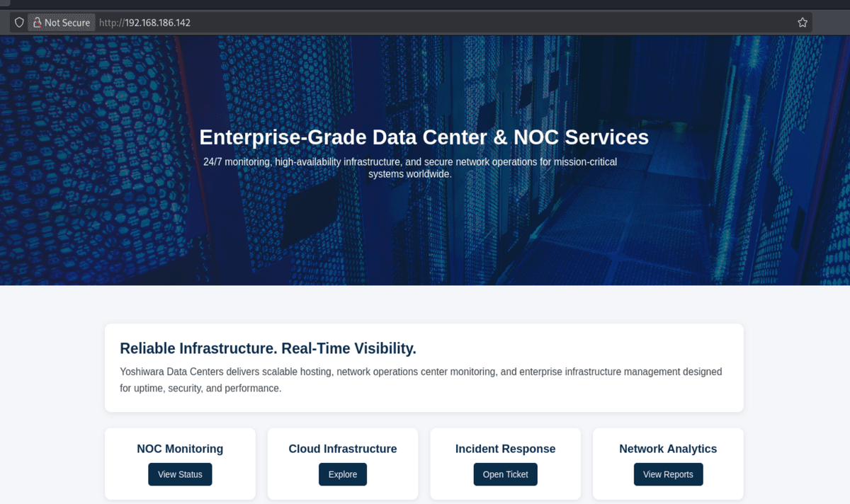Select the Cloud Infrastructure card heading
This screenshot has height=504, width=850.
tap(343, 449)
